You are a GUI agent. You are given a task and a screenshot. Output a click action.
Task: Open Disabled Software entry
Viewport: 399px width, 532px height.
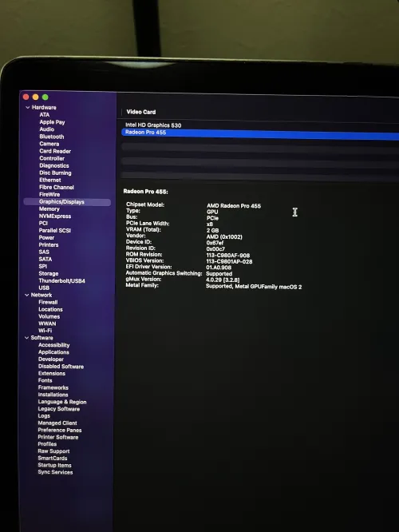(61, 367)
